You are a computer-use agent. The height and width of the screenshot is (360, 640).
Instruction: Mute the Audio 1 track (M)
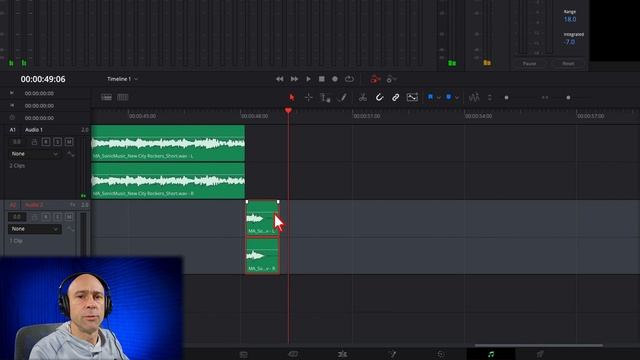click(x=69, y=142)
